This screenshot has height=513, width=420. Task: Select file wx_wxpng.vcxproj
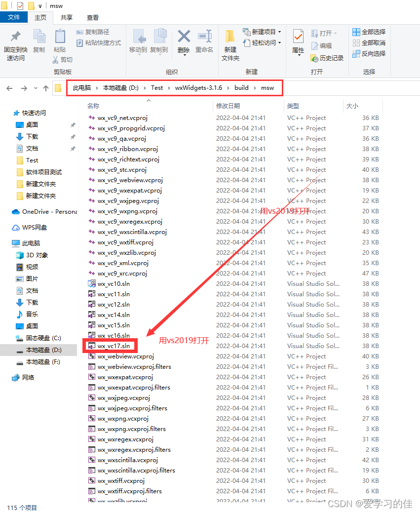123,419
